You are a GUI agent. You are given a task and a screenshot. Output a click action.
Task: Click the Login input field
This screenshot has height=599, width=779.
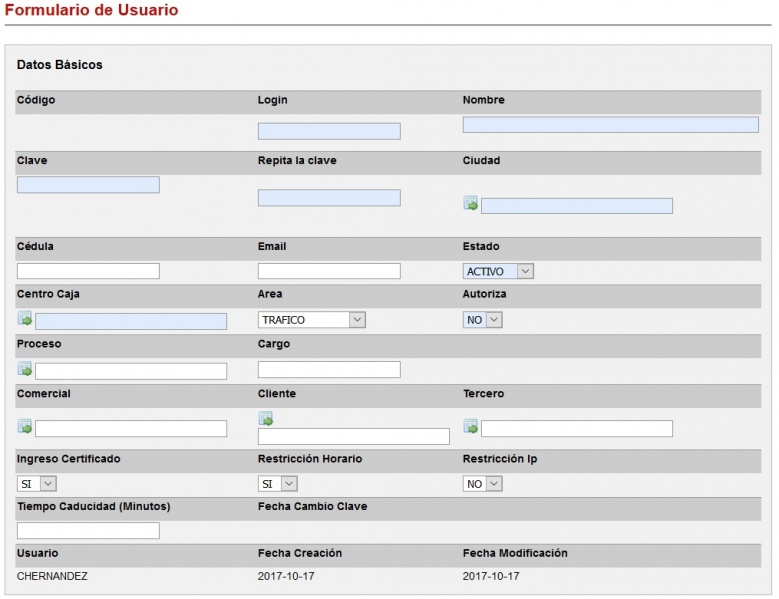coord(329,131)
